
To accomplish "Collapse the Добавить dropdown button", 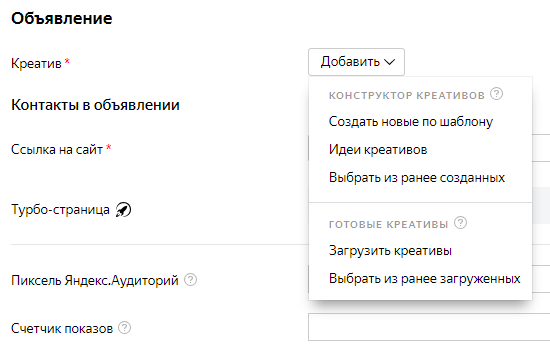I will [356, 62].
